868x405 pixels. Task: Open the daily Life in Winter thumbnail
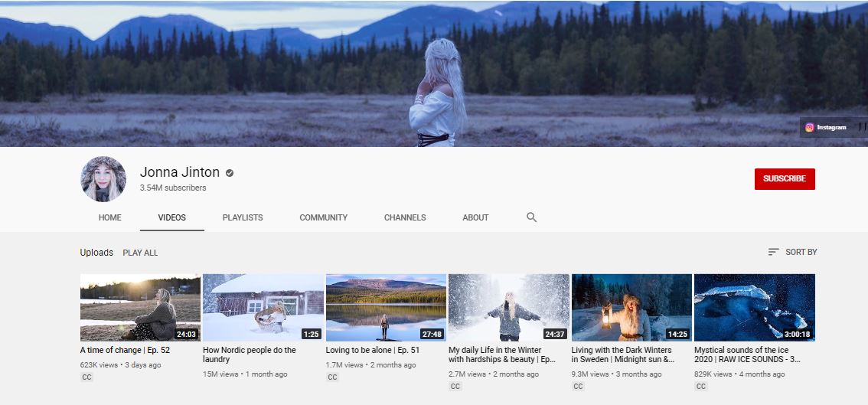pyautogui.click(x=509, y=308)
